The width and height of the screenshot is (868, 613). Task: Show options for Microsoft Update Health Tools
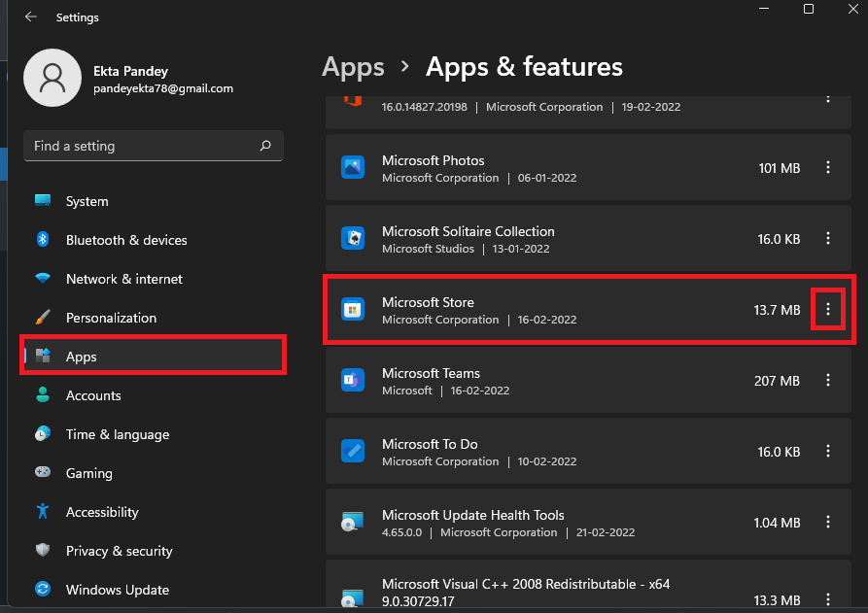click(x=828, y=523)
